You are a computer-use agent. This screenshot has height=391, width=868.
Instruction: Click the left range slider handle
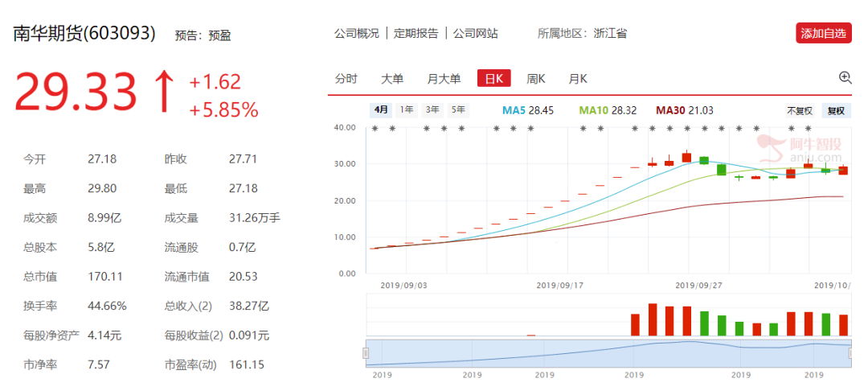(366, 353)
